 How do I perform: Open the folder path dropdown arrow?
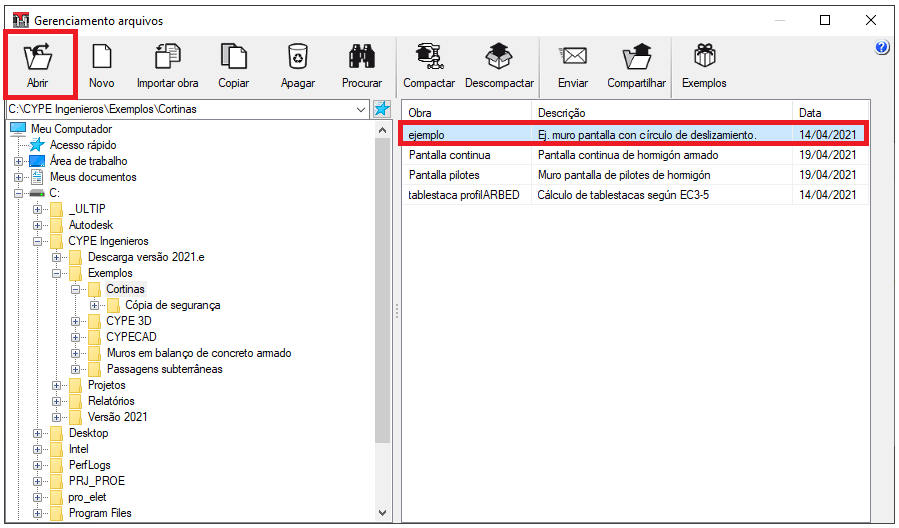click(x=361, y=109)
